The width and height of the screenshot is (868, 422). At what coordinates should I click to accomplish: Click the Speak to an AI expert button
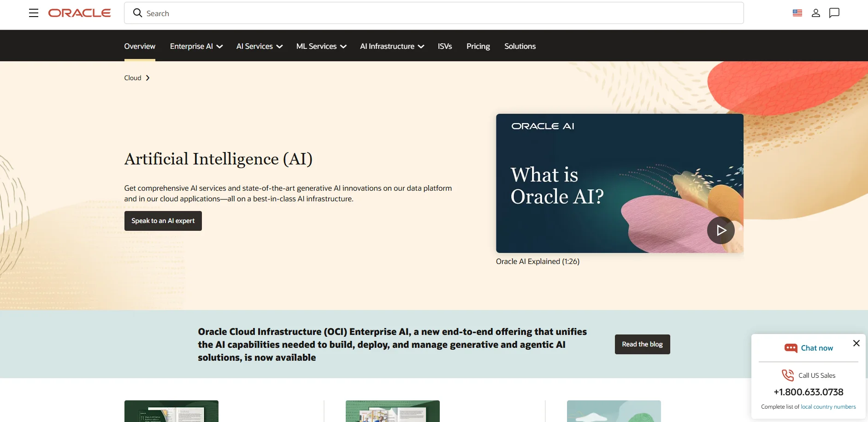point(163,221)
